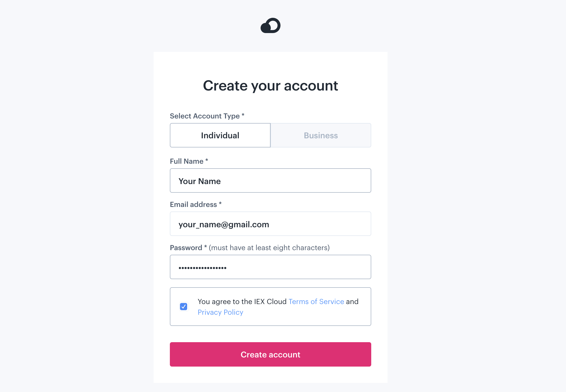
Task: Click the account type selector container
Action: 270,135
